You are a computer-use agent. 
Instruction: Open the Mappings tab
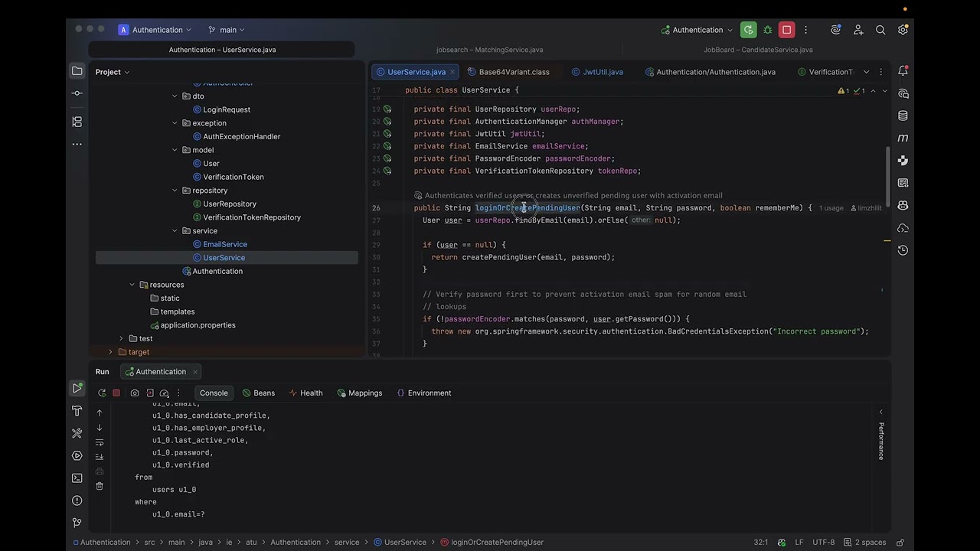click(359, 393)
